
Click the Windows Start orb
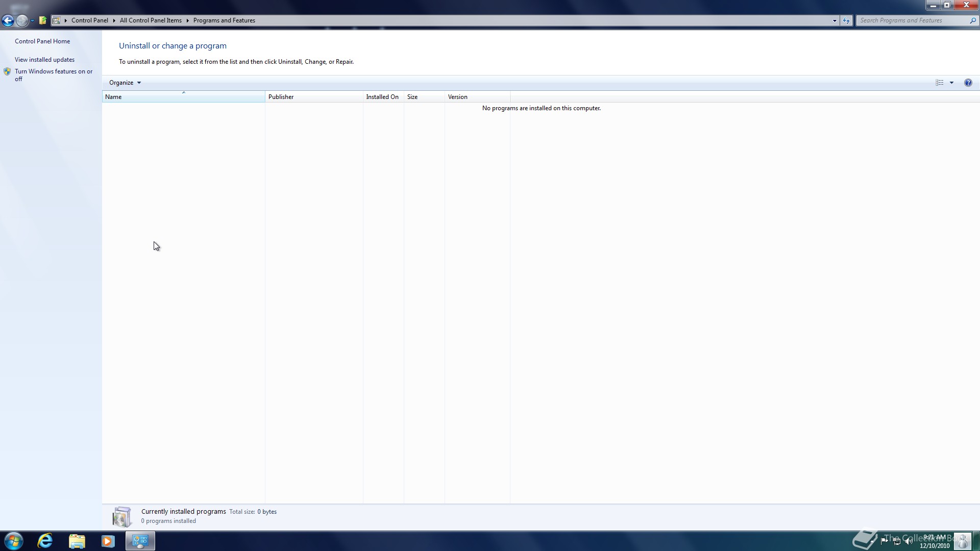coord(14,541)
